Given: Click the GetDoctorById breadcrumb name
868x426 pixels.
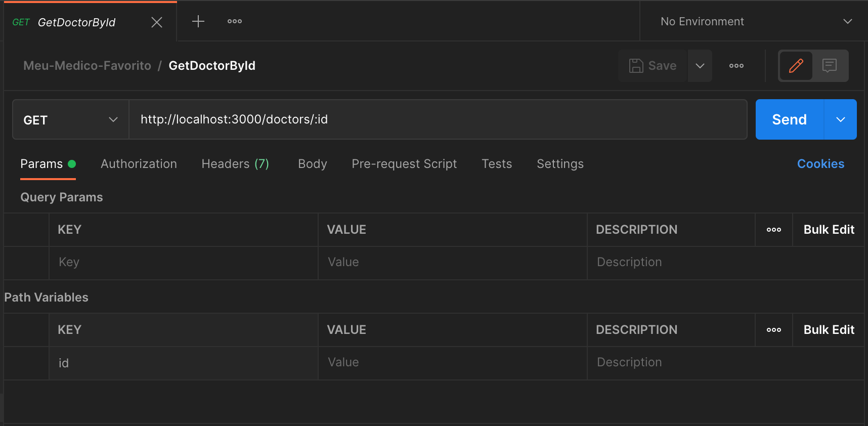Looking at the screenshot, I should coord(212,66).
